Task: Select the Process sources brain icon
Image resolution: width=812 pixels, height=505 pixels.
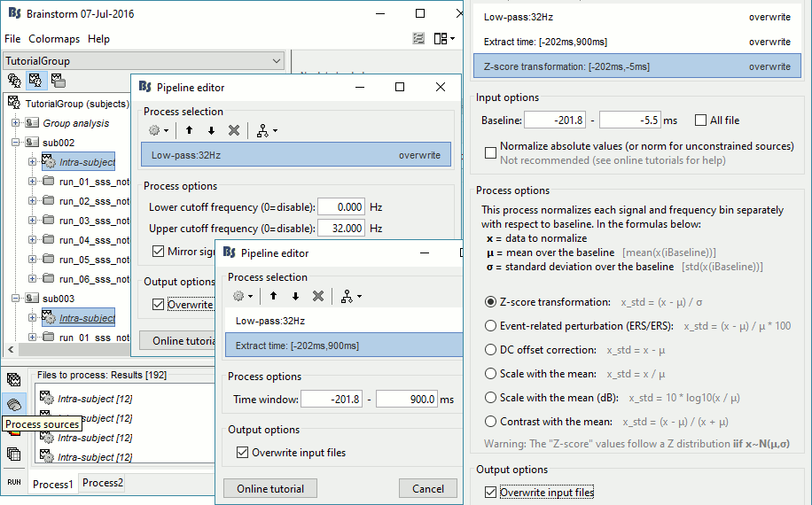Action: tap(14, 405)
